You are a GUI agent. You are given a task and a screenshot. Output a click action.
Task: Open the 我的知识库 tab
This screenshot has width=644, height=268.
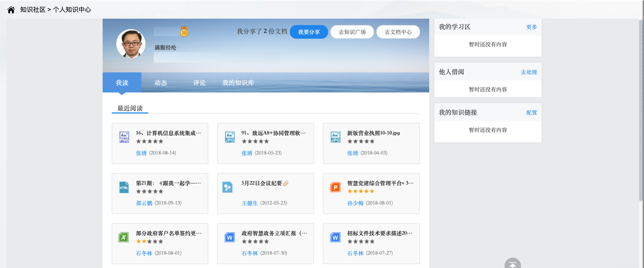(x=238, y=83)
